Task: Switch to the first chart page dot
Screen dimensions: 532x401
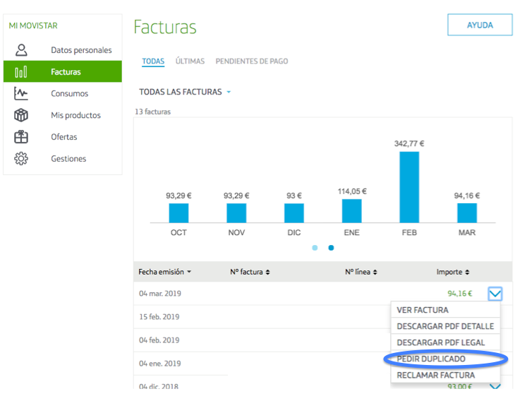Action: tap(315, 248)
